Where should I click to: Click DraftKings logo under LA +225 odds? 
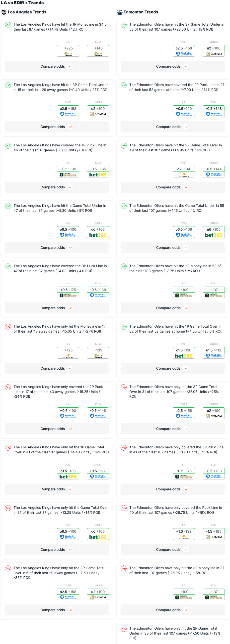pyautogui.click(x=68, y=54)
